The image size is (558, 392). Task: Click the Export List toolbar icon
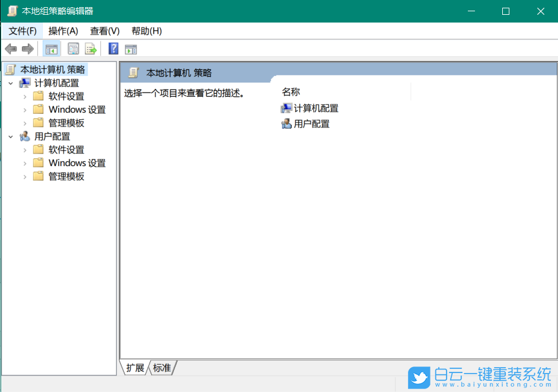tap(91, 49)
